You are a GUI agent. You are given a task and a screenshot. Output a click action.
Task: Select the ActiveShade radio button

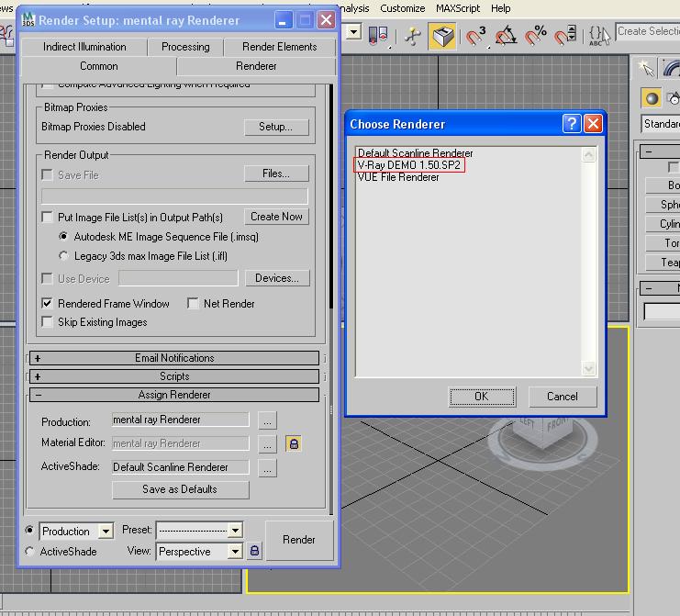click(x=30, y=552)
